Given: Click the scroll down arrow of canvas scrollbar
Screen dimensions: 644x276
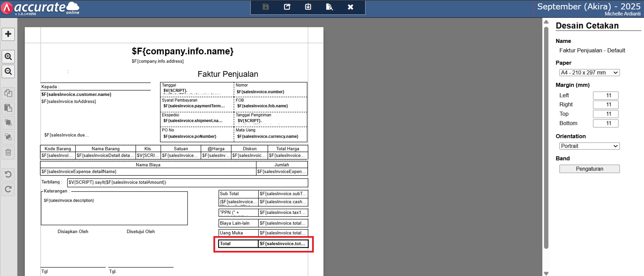Looking at the screenshot, I should pos(546,273).
